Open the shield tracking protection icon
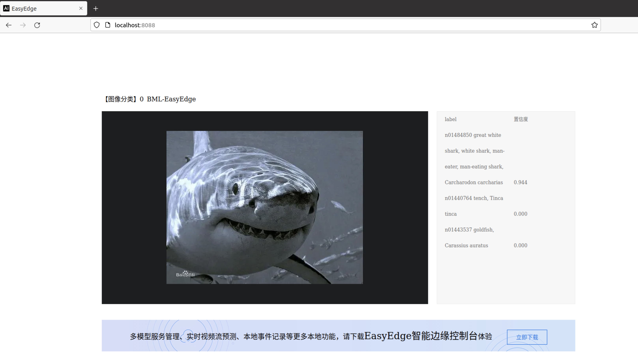Screen dimensions: 638x364 tap(96, 25)
